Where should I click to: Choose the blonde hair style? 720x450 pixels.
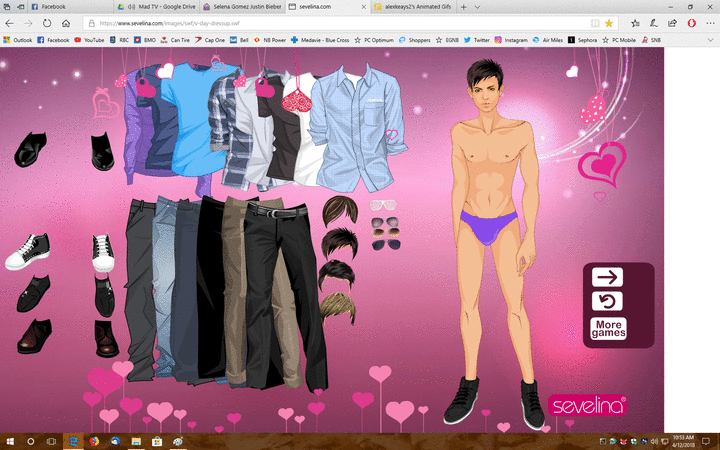point(338,308)
